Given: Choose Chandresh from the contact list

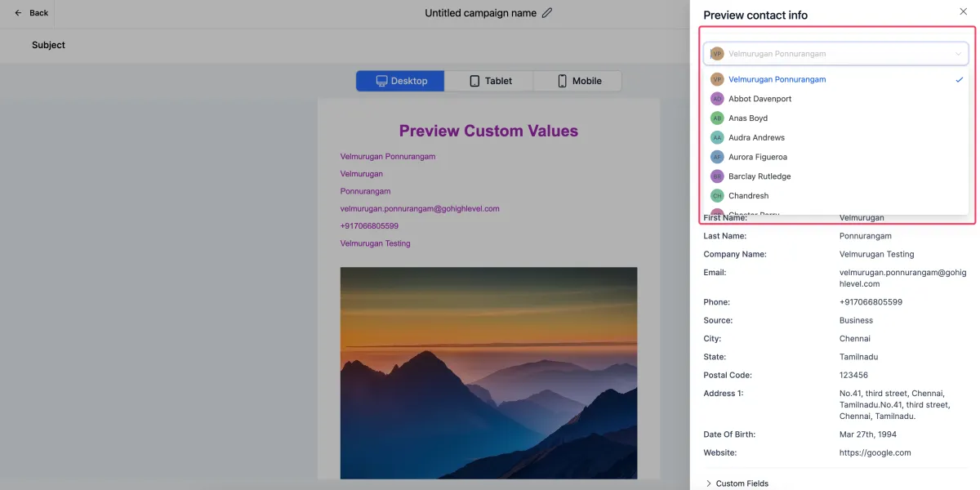Looking at the screenshot, I should point(750,196).
